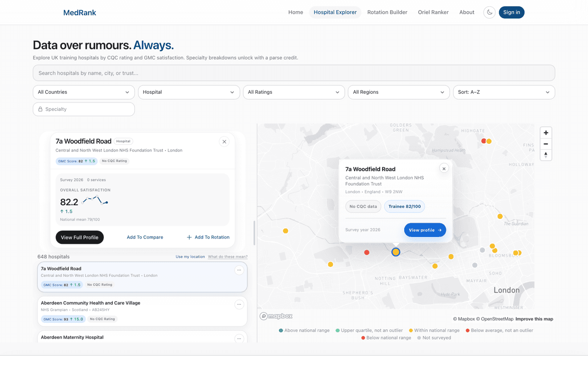Image resolution: width=588 pixels, height=368 pixels.
Task: Switch to Rotation Builder
Action: tap(387, 12)
